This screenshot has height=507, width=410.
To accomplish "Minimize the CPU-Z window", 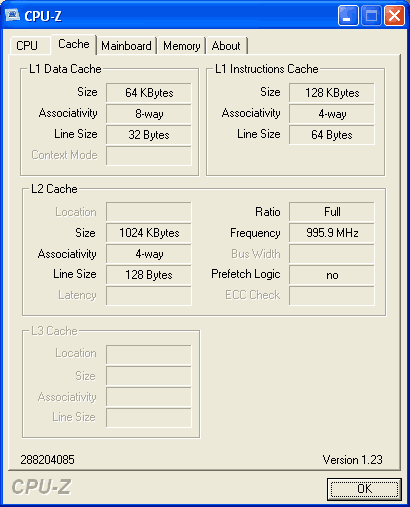I will [x=348, y=15].
